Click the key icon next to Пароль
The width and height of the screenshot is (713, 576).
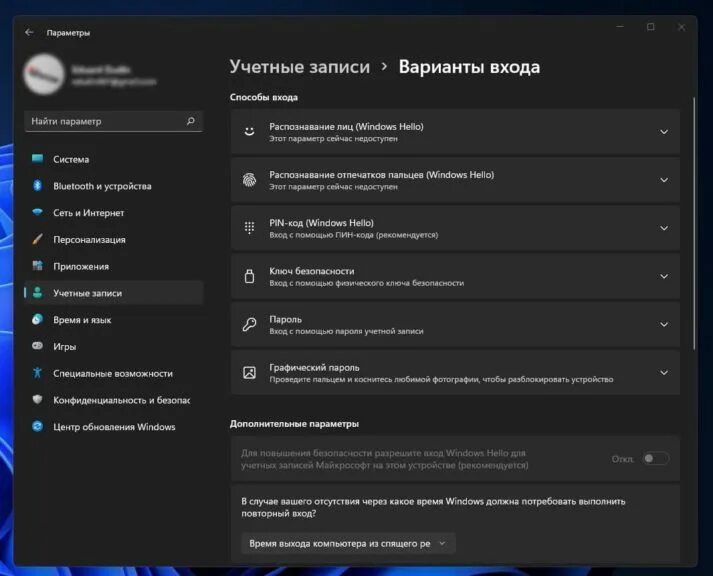[x=249, y=324]
